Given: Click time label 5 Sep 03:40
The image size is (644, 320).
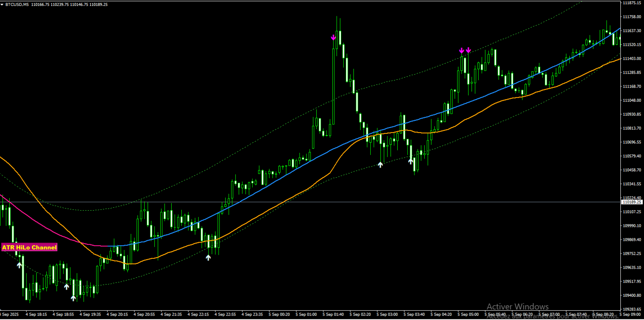Looking at the screenshot, I should coord(414,314).
